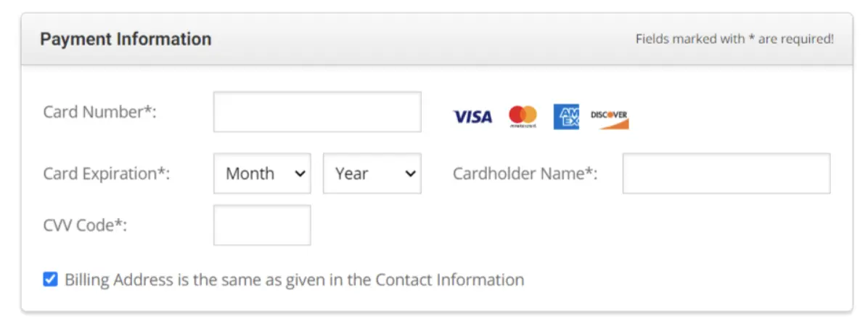Click the Card Number label

coord(99,112)
